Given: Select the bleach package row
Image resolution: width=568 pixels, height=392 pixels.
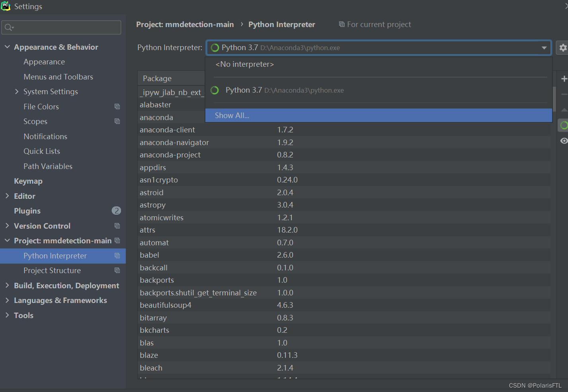Looking at the screenshot, I should tap(344, 368).
